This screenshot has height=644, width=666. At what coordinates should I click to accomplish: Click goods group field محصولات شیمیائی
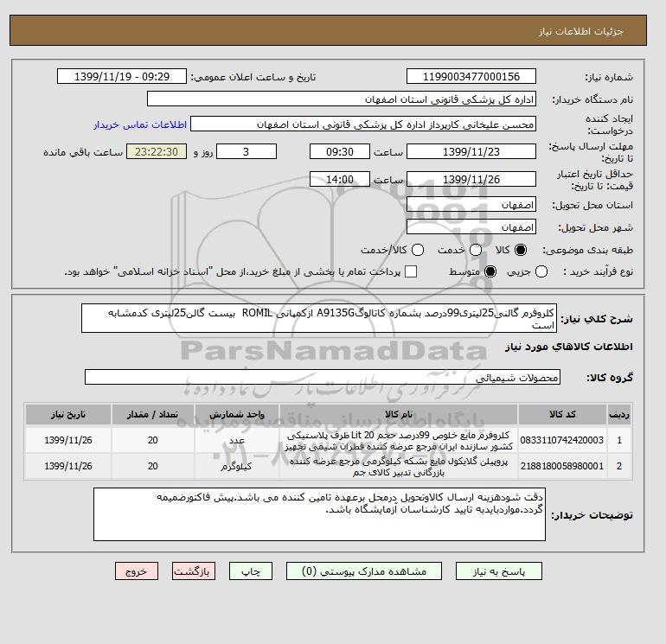323,377
